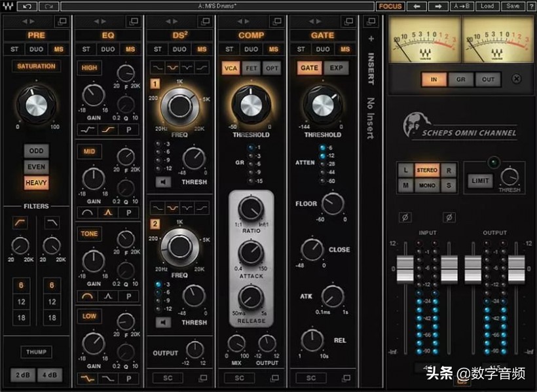Screen dimensions: 537x392
Task: Set monitoring to MONO
Action: coord(427,185)
